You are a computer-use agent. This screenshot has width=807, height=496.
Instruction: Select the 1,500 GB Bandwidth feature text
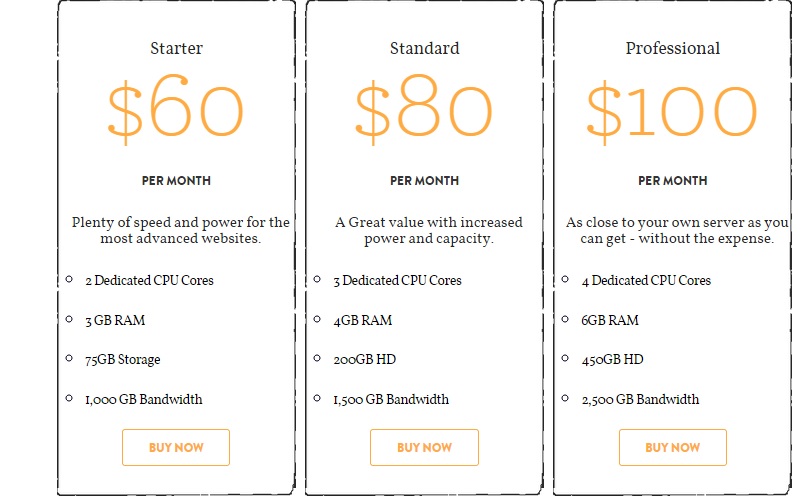coord(391,400)
